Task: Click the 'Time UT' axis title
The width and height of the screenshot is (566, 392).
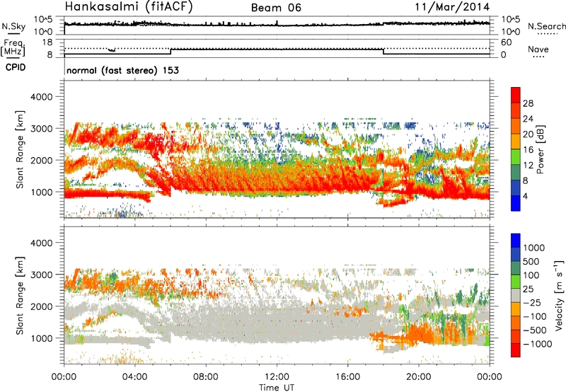Action: (x=277, y=387)
